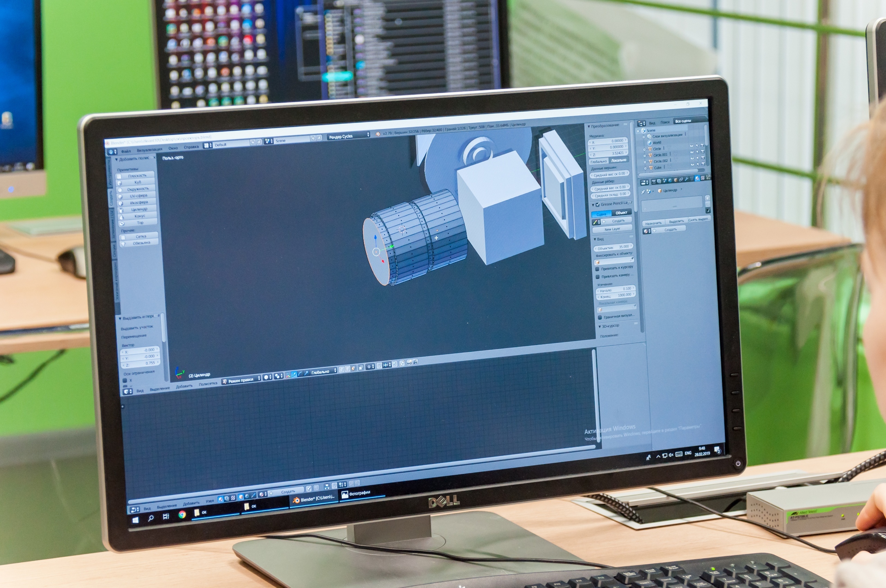The height and width of the screenshot is (588, 886).
Task: Add a Cone (Конус) primitive
Action: pyautogui.click(x=137, y=216)
